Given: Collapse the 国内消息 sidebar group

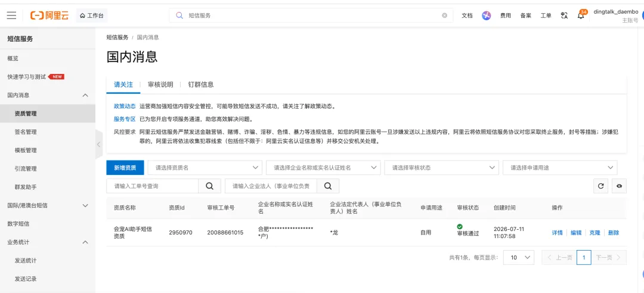Looking at the screenshot, I should (x=48, y=95).
